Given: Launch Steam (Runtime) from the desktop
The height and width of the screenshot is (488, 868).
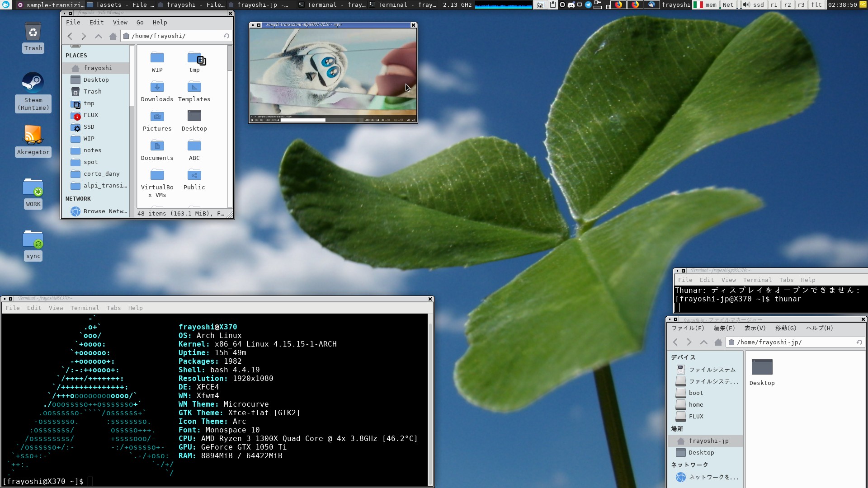Looking at the screenshot, I should pyautogui.click(x=33, y=92).
